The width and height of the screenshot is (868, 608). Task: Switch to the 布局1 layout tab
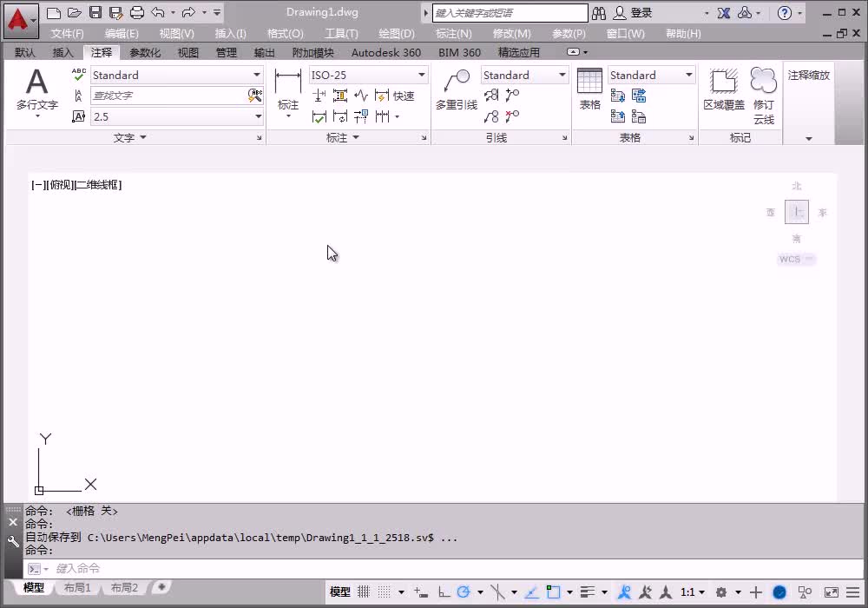(77, 587)
